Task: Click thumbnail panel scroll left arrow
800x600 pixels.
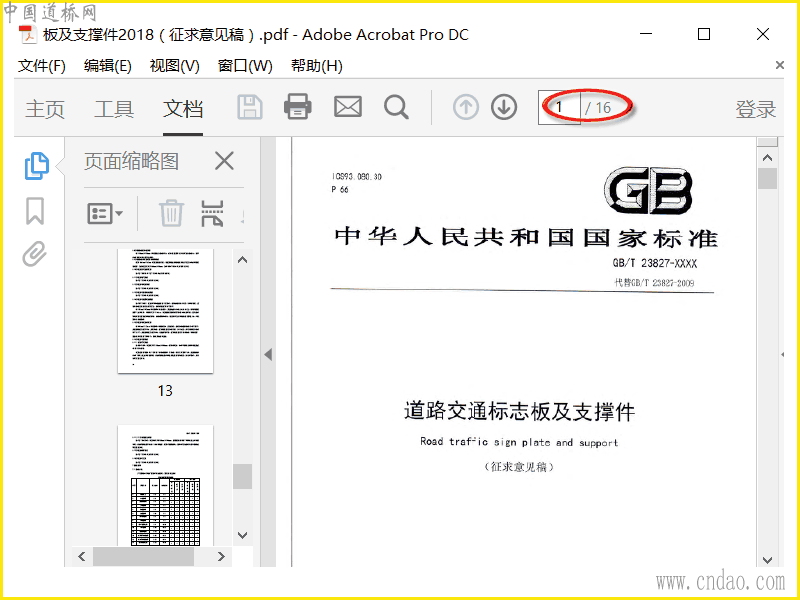Action: 82,557
